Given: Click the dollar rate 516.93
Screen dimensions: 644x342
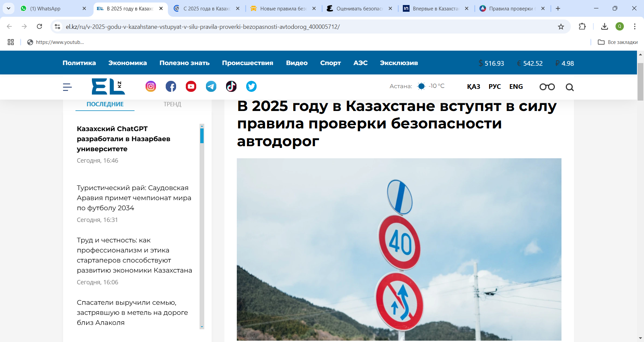Looking at the screenshot, I should (491, 63).
